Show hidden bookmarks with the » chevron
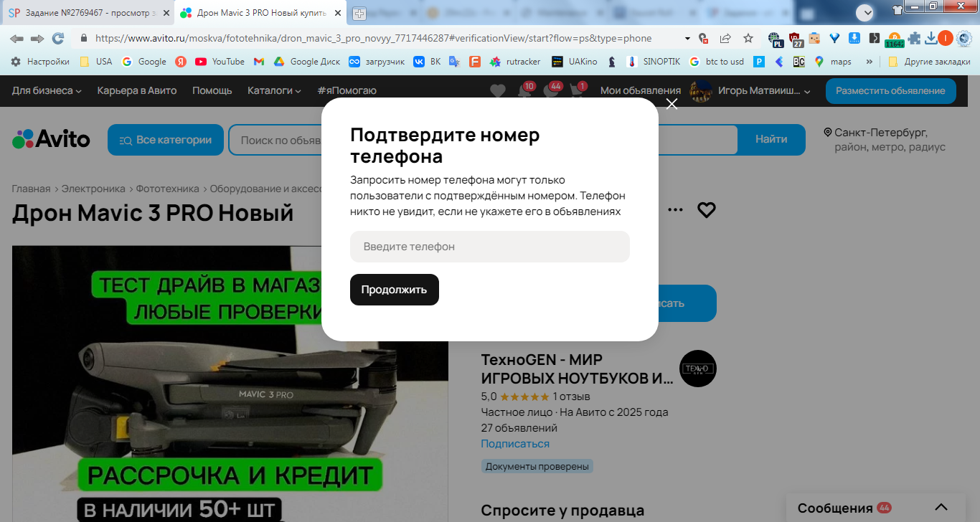Viewport: 980px width, 522px height. tap(870, 62)
